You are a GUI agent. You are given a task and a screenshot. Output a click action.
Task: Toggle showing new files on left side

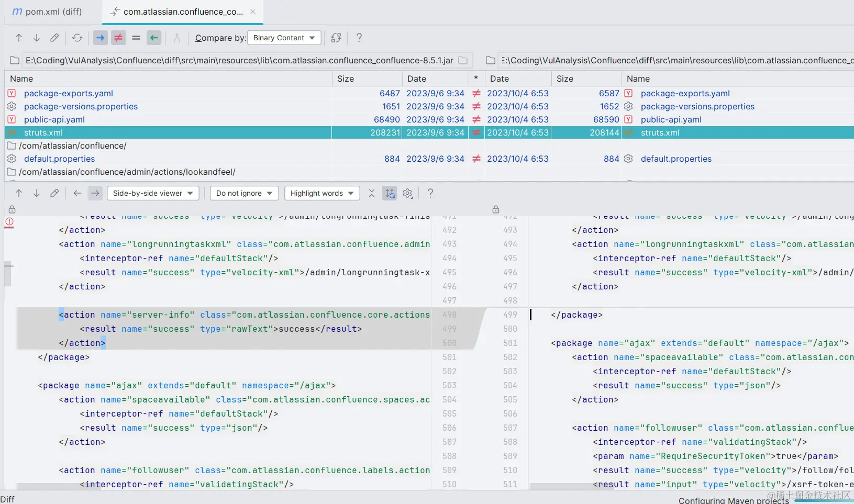click(x=101, y=38)
